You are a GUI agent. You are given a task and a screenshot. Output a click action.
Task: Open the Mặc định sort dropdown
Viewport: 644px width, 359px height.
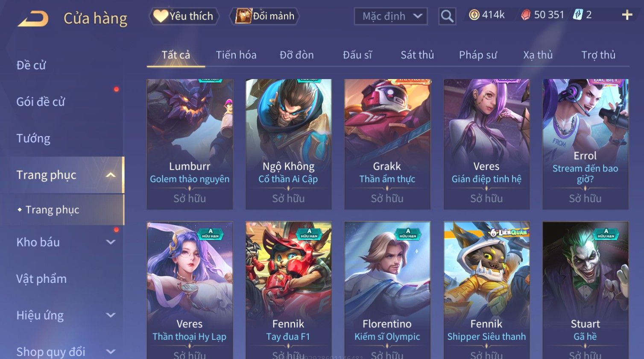point(391,16)
